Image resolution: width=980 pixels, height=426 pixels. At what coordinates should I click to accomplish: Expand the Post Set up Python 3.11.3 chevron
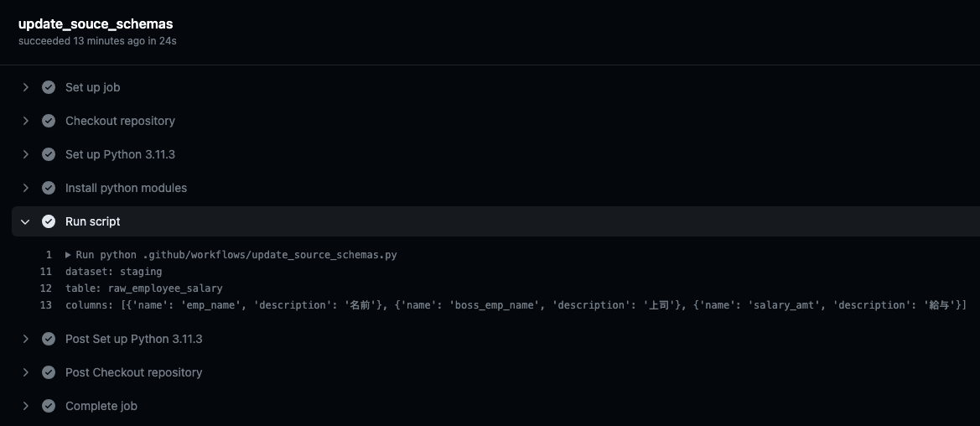click(26, 339)
